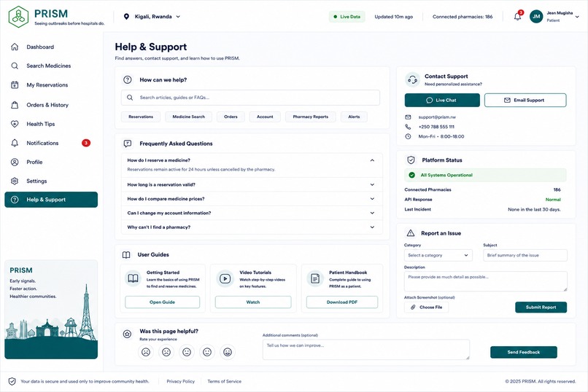
Task: Open the Jean Mugisha account menu chevron
Action: click(x=578, y=17)
